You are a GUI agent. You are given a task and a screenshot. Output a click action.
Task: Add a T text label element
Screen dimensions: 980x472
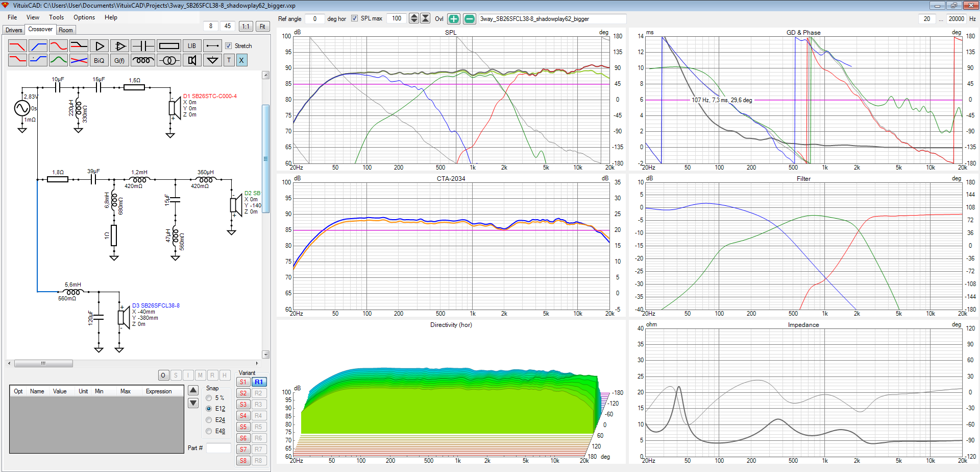229,60
